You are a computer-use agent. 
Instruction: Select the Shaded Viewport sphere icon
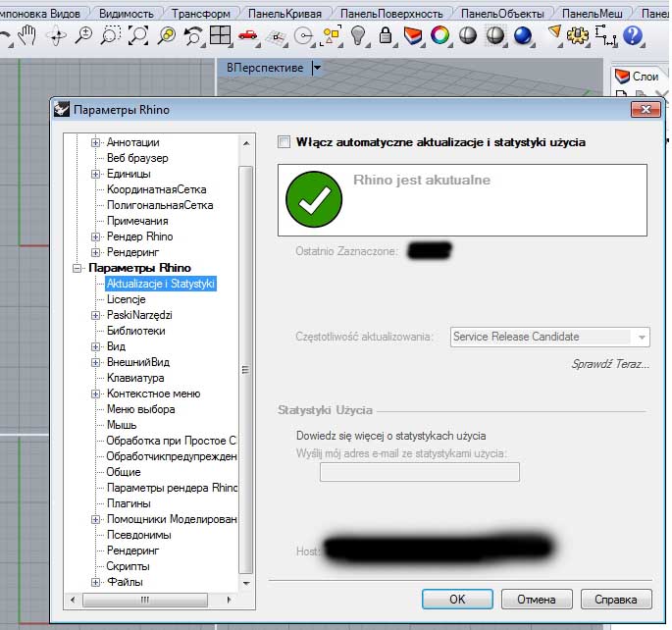point(468,35)
